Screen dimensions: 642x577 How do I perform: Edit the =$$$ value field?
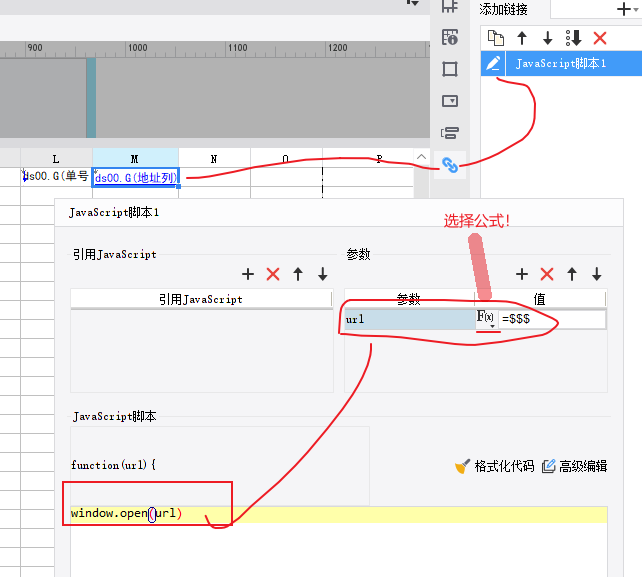[552, 319]
